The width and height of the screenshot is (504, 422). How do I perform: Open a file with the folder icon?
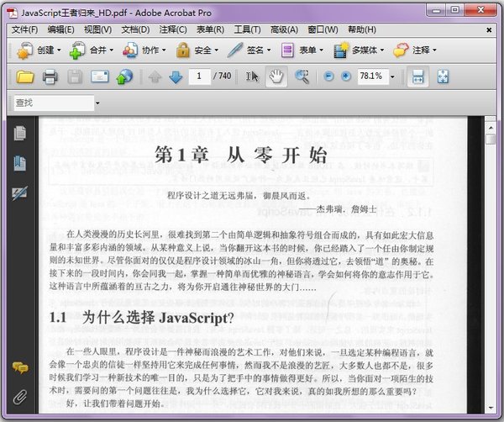tap(25, 76)
